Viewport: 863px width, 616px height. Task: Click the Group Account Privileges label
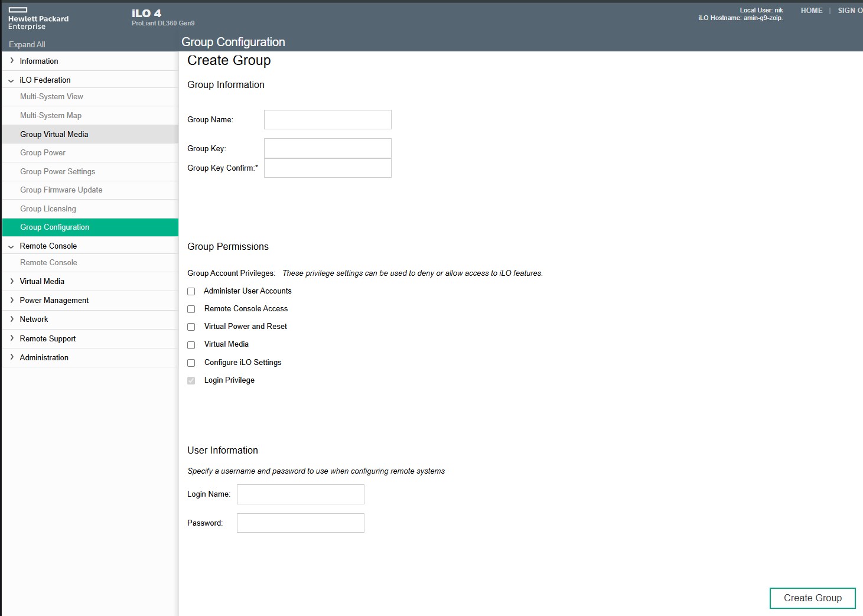click(232, 273)
